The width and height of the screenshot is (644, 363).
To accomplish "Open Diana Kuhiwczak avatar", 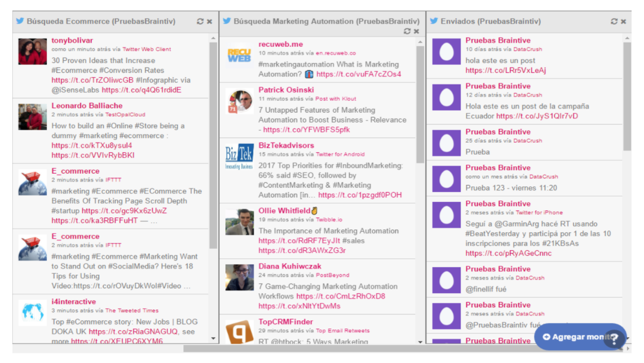I will point(240,277).
